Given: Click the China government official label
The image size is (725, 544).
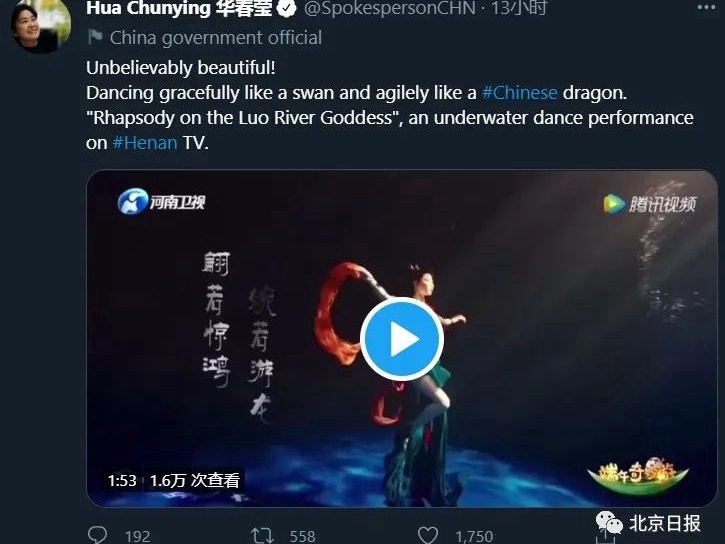Looking at the screenshot, I should 215,38.
